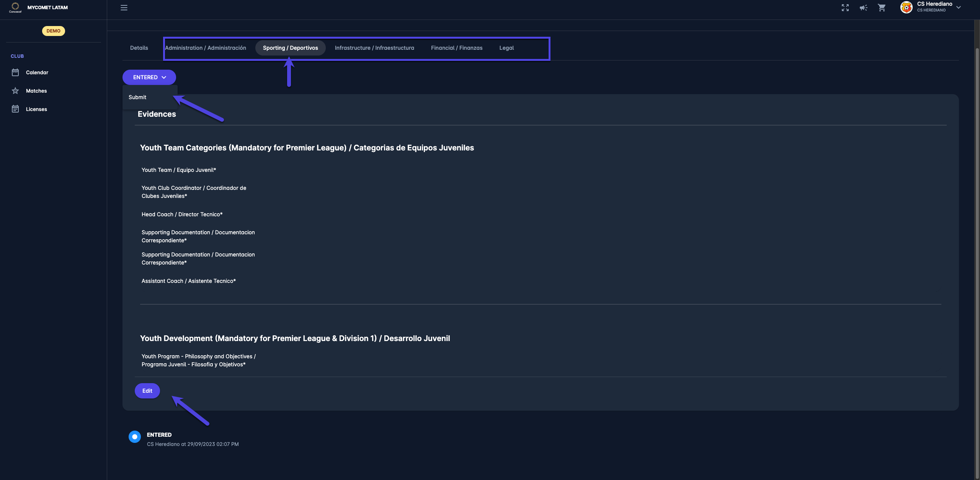Choose Submit from the status menu
The height and width of the screenshot is (480, 980).
click(137, 97)
